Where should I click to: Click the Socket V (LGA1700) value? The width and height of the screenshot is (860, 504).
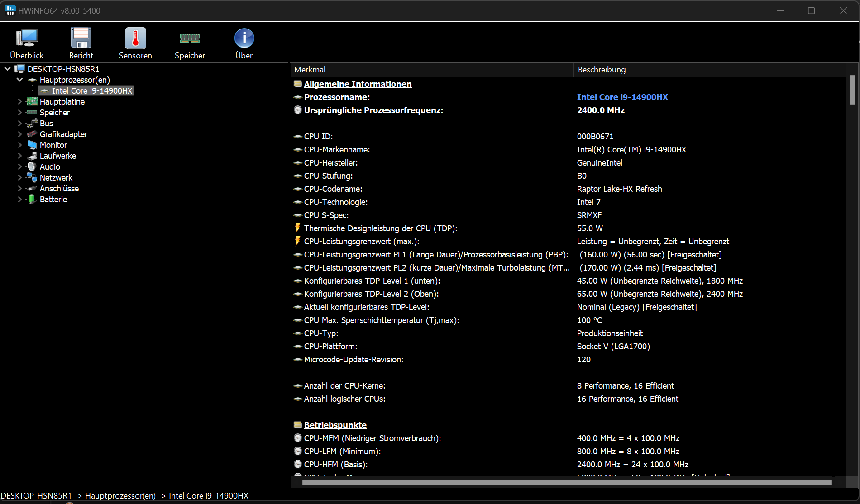613,346
